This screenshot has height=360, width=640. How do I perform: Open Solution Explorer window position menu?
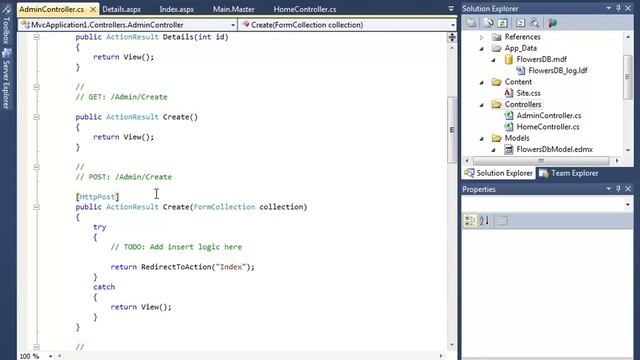(x=609, y=8)
